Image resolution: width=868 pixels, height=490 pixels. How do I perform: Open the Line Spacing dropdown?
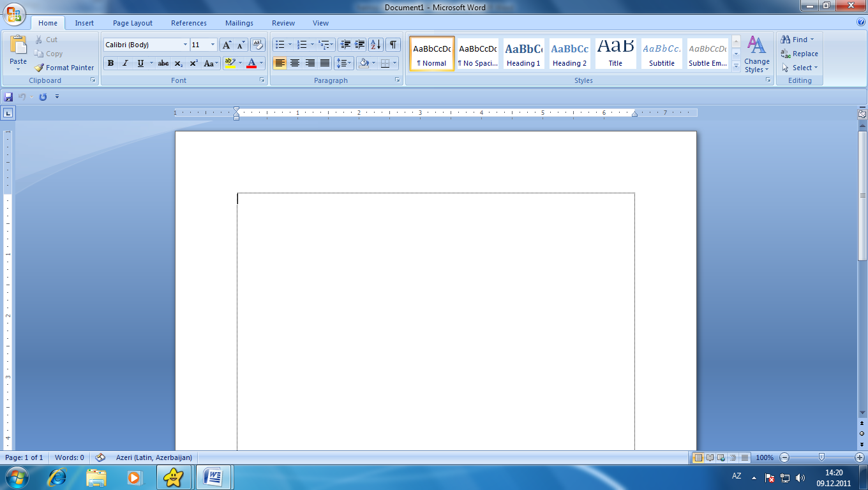[344, 63]
